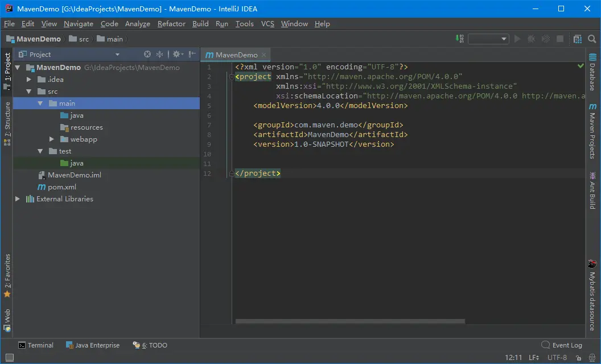The image size is (601, 364).
Task: Click the editor horizontal scrollbar
Action: 350,321
